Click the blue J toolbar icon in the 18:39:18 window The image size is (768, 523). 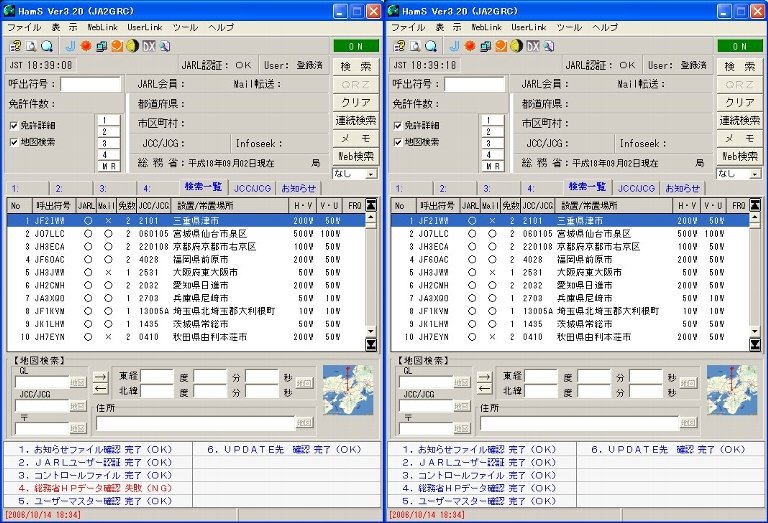[x=455, y=46]
